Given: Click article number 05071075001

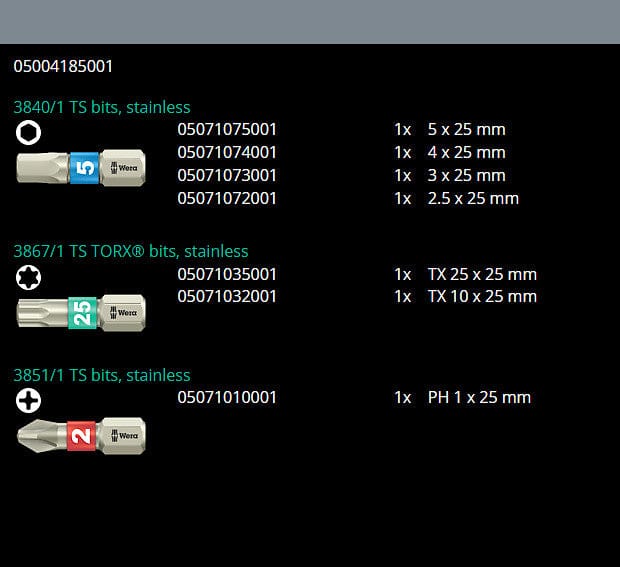Looking at the screenshot, I should pos(227,129).
